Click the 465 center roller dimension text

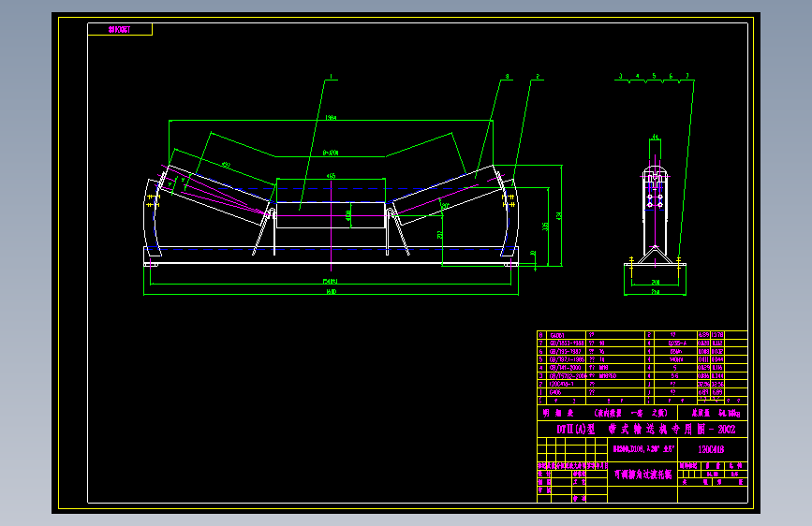[331, 176]
